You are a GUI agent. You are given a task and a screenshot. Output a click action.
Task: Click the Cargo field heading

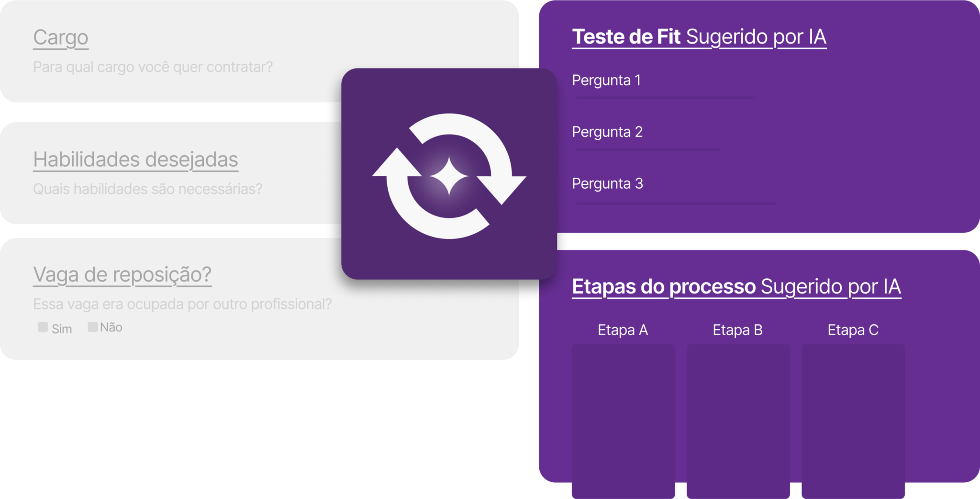(61, 37)
